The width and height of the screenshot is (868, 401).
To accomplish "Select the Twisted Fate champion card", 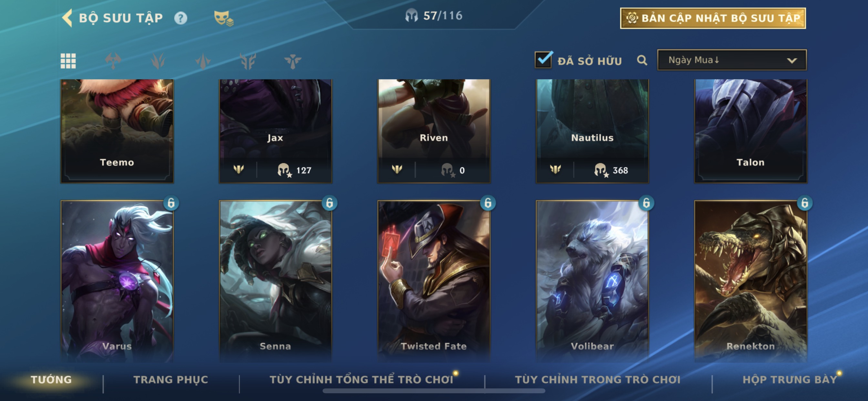I will [x=434, y=280].
